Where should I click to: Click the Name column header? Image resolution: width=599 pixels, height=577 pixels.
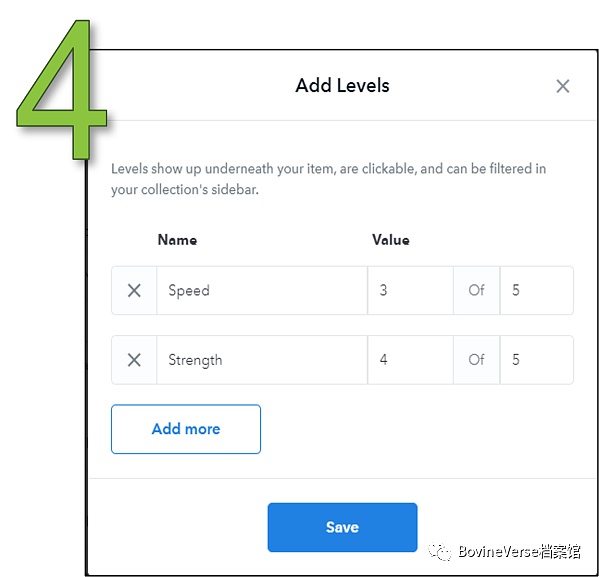[178, 240]
